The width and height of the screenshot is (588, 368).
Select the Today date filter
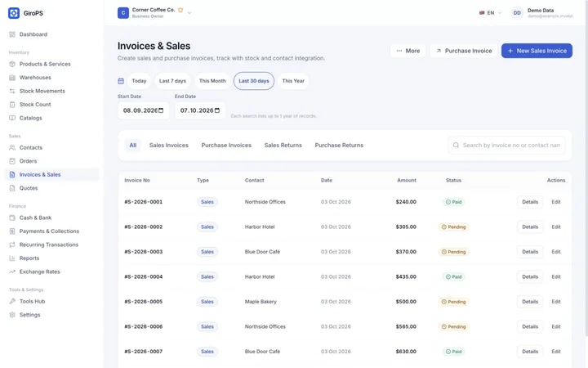(x=139, y=81)
